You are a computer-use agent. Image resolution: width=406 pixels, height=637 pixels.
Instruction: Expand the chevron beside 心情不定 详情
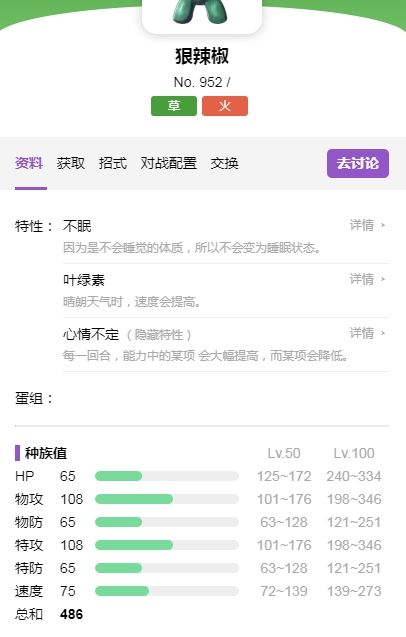pyautogui.click(x=382, y=333)
